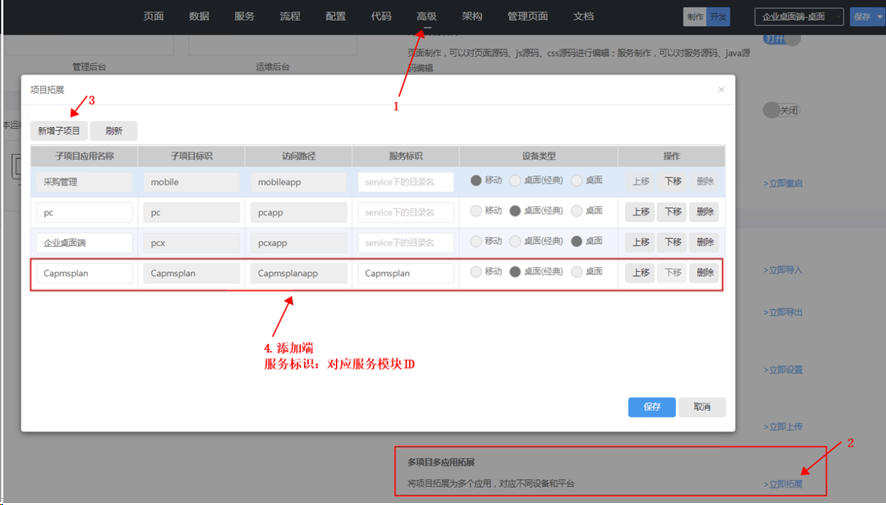Open the 代码 menu item
886x505 pixels.
click(381, 16)
